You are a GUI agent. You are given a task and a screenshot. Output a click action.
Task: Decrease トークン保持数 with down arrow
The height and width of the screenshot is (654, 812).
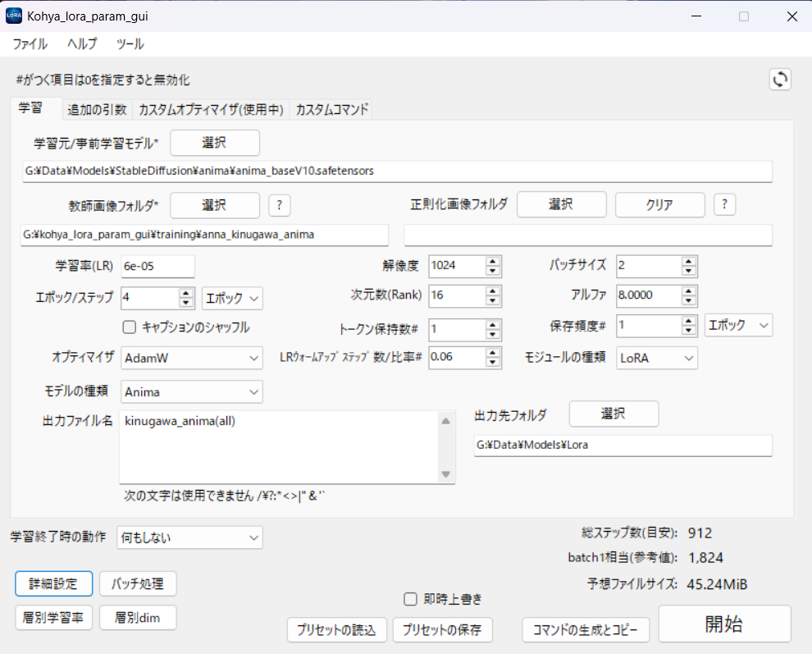(x=493, y=334)
